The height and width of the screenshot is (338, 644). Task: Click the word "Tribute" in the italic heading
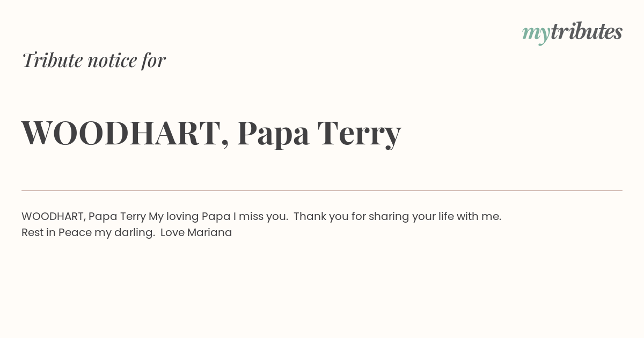click(52, 60)
